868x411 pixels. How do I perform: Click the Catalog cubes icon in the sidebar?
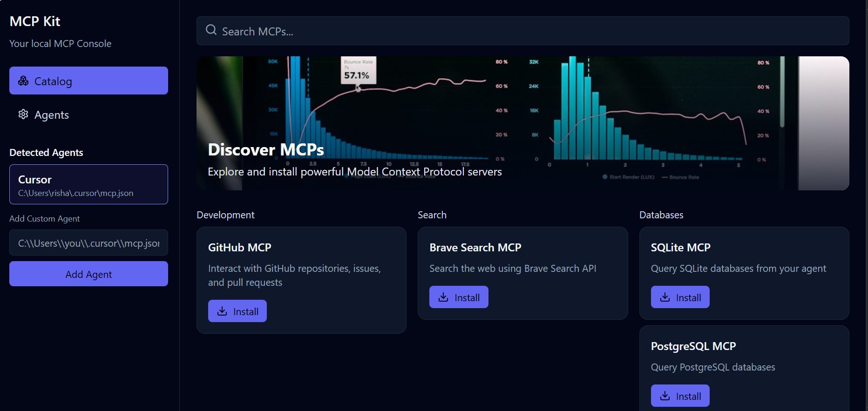coord(23,81)
